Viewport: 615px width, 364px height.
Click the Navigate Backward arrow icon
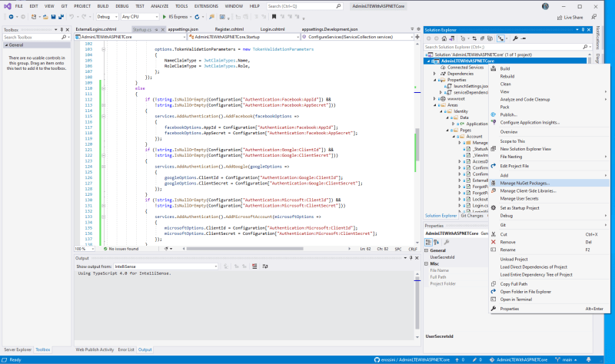pyautogui.click(x=11, y=17)
